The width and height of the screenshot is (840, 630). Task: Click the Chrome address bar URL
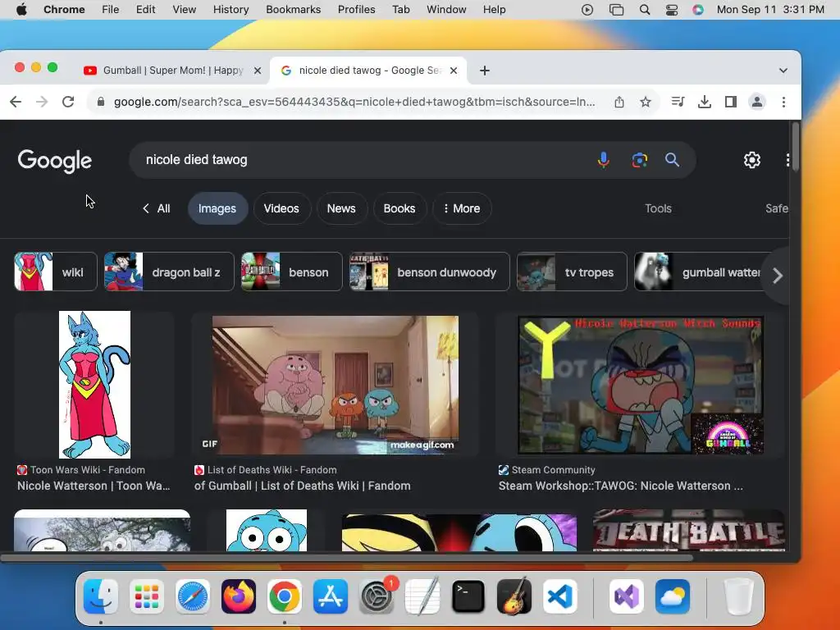point(354,102)
